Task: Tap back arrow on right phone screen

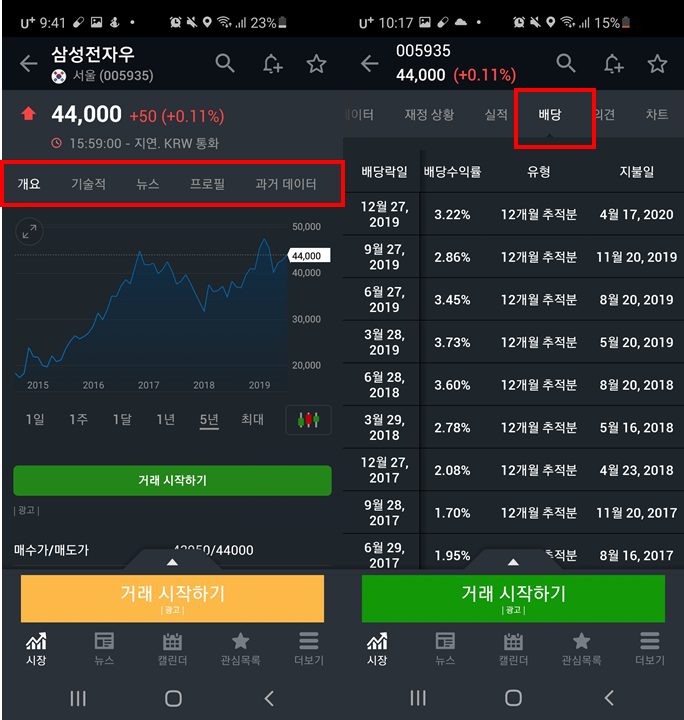Action: click(370, 63)
